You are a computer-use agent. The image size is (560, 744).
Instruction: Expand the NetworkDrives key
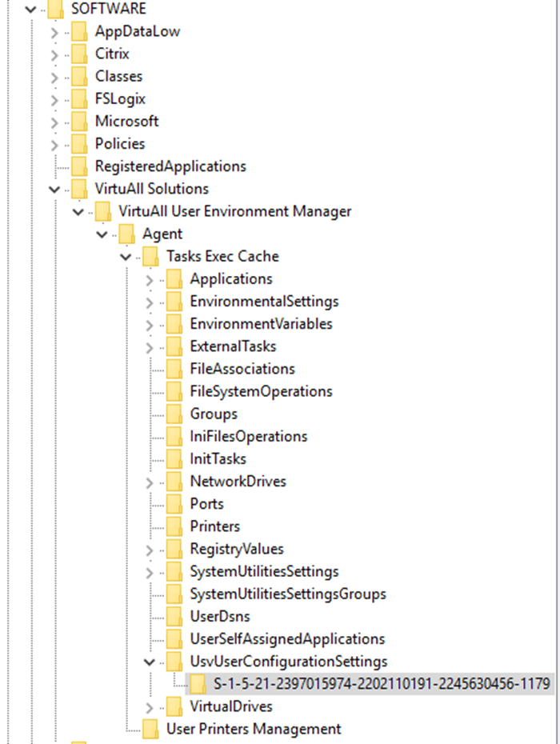[150, 482]
